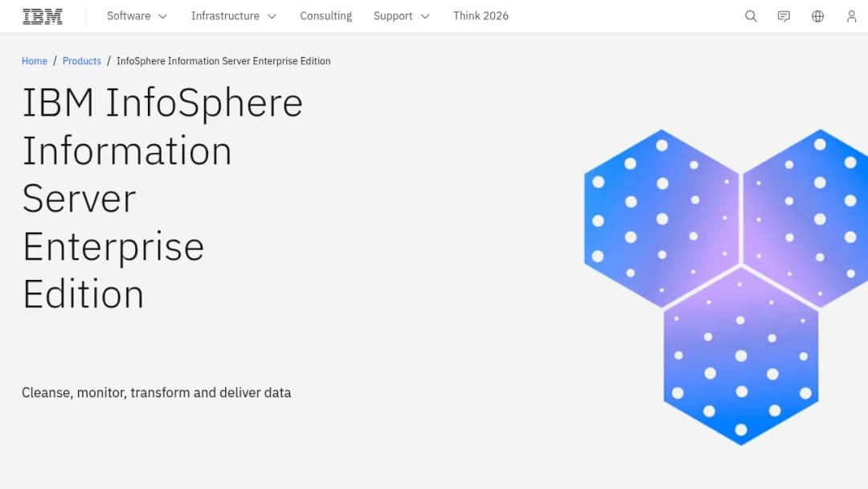Screen dimensions: 868x489
Task: Click the blue hexagon hero illustration
Action: tap(726, 287)
